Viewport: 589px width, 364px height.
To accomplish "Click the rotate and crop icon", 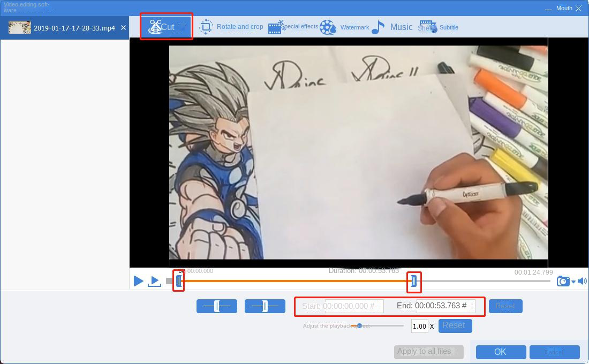I will pos(206,27).
